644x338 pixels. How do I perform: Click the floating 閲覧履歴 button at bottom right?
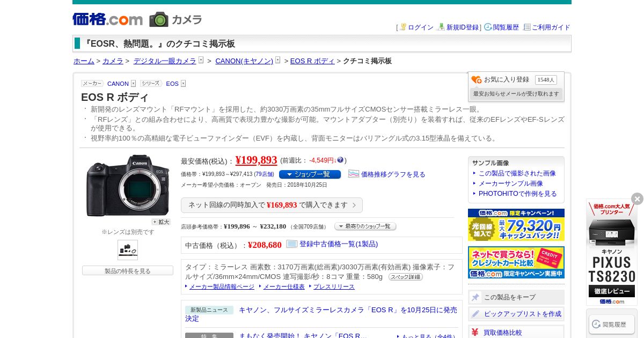(x=612, y=325)
